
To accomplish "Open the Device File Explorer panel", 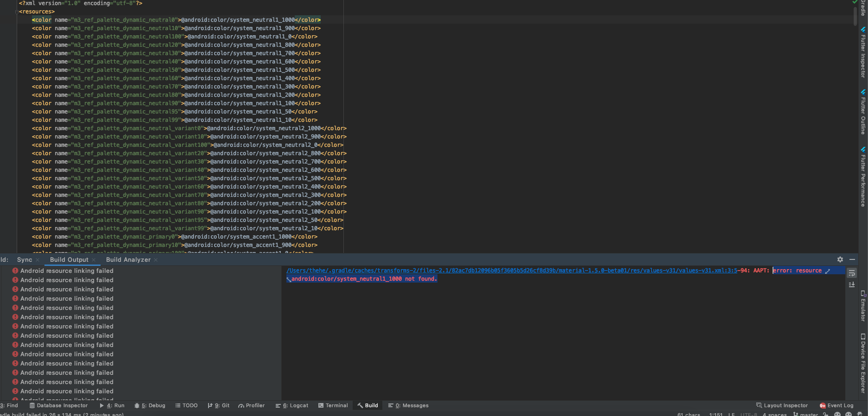I will 863,364.
